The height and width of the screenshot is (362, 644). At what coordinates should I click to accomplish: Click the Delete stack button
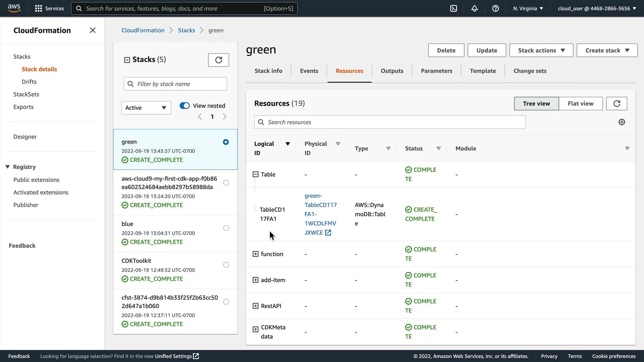446,50
